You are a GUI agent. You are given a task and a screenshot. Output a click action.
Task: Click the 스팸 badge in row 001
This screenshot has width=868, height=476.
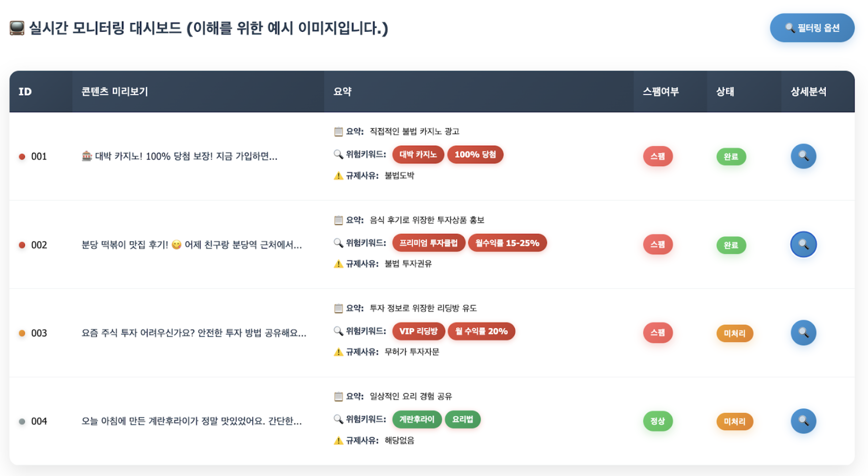pos(658,156)
